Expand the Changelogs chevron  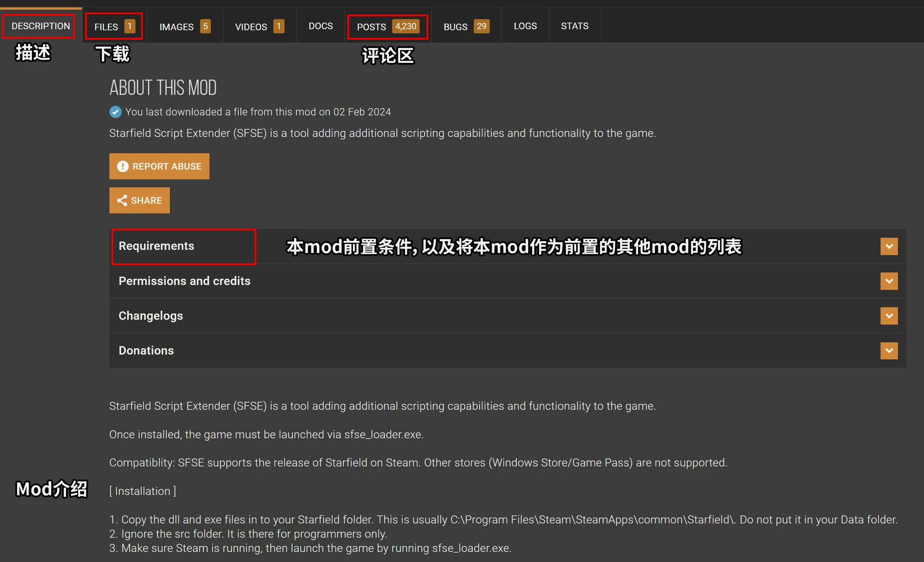889,316
